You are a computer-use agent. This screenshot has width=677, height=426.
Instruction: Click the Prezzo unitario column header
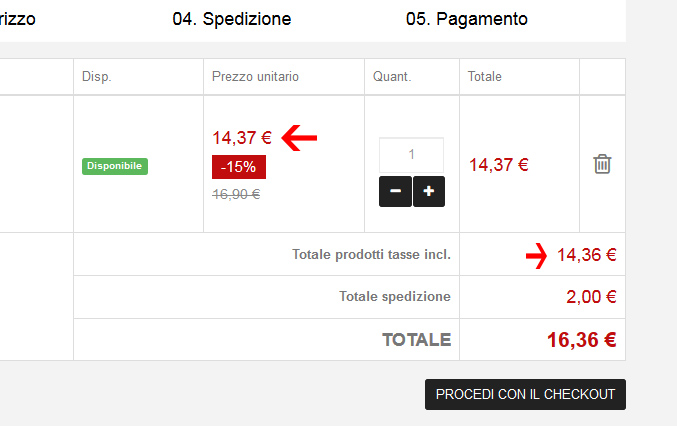[255, 77]
